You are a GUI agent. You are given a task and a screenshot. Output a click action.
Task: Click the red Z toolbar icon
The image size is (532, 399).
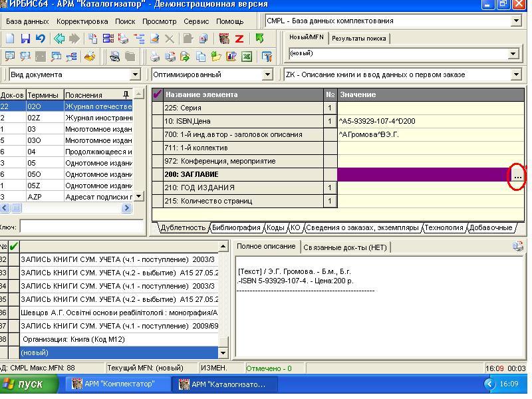239,39
